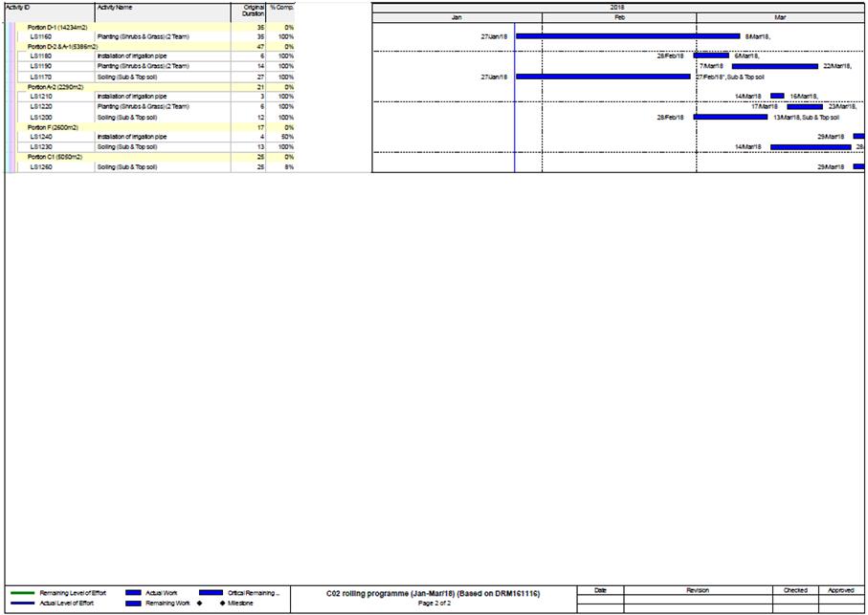Select the LS1210 Gantt bar
868x615 pixels.
point(777,97)
